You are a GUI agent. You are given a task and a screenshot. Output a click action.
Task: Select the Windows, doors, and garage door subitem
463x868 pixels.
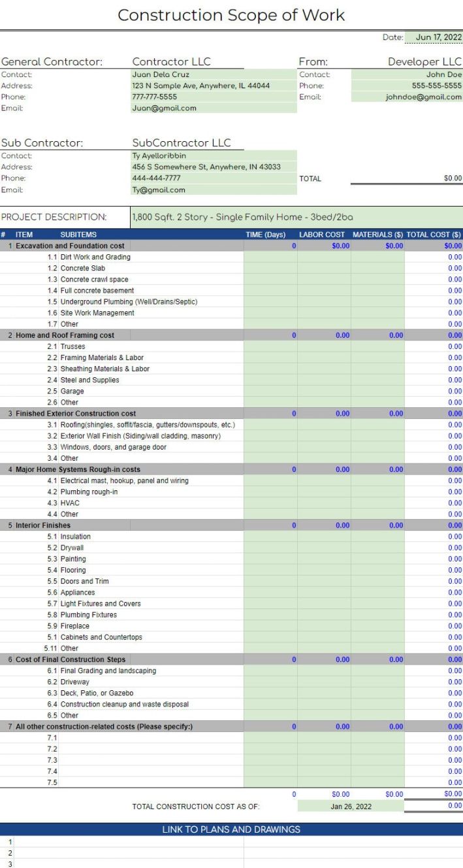click(x=113, y=447)
